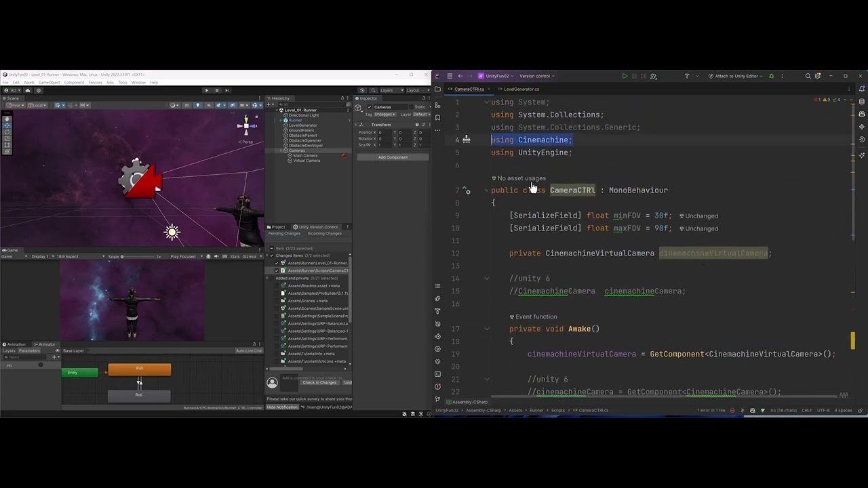Uncheck the Level_01-Runner changed item

tap(277, 263)
